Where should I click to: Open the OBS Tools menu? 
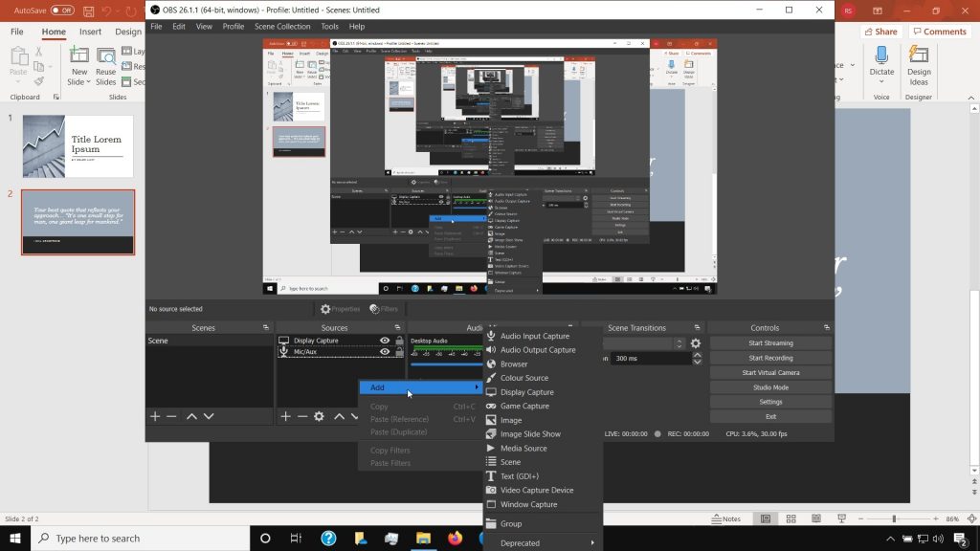pos(329,26)
